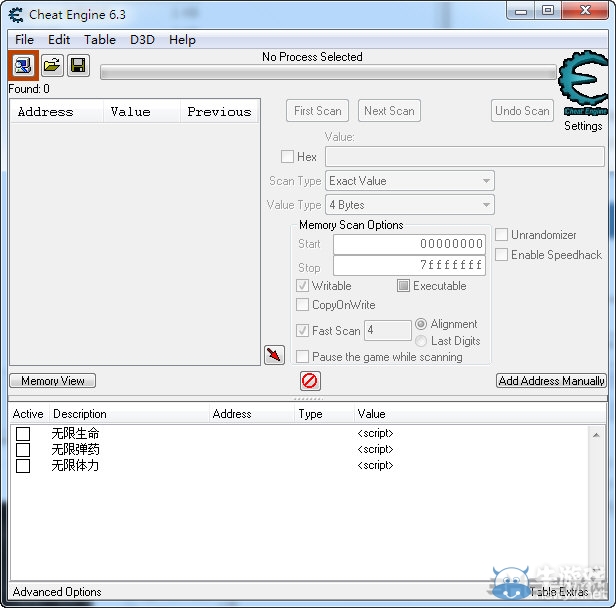Click the First Scan button
This screenshot has height=608, width=616.
(317, 111)
